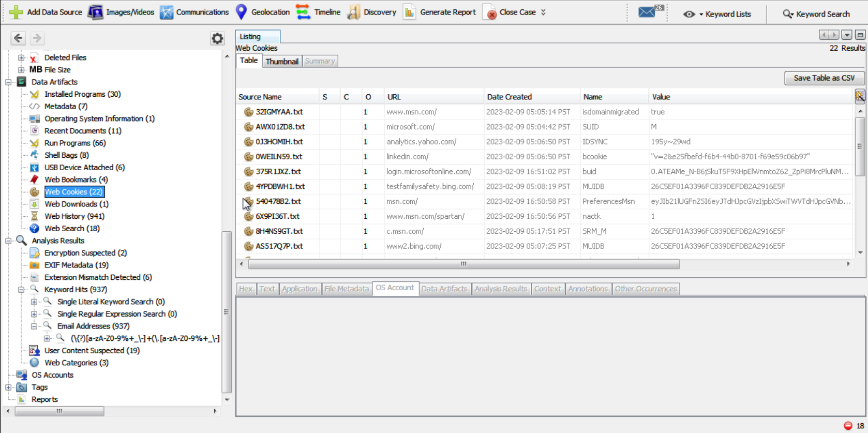Expand toolbar overflow chevron next to Close Case
868x433 pixels.
[x=543, y=12]
